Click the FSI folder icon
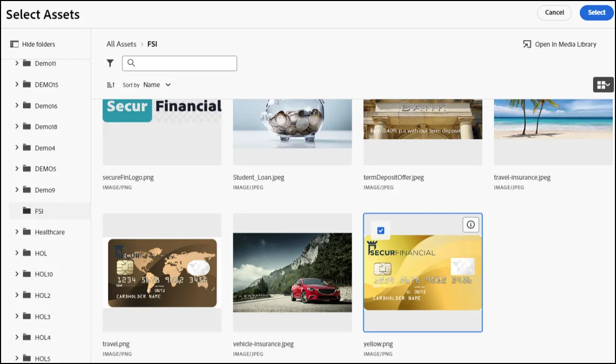 (27, 211)
